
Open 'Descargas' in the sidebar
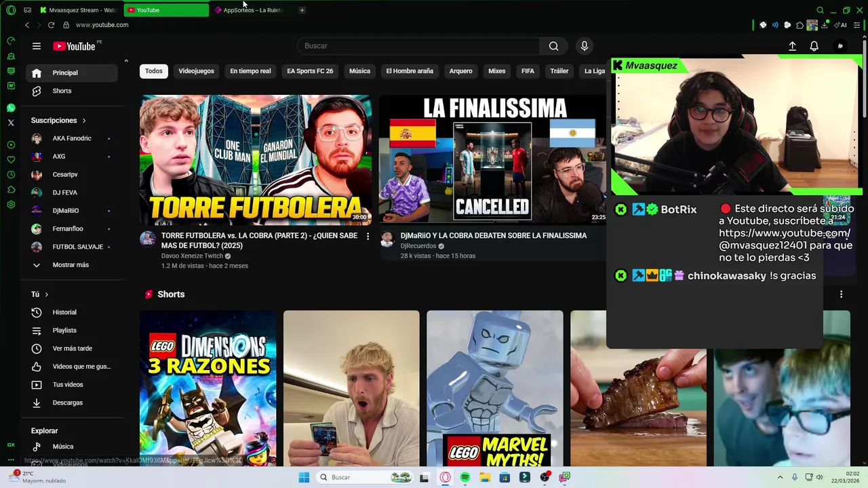[x=72, y=403]
